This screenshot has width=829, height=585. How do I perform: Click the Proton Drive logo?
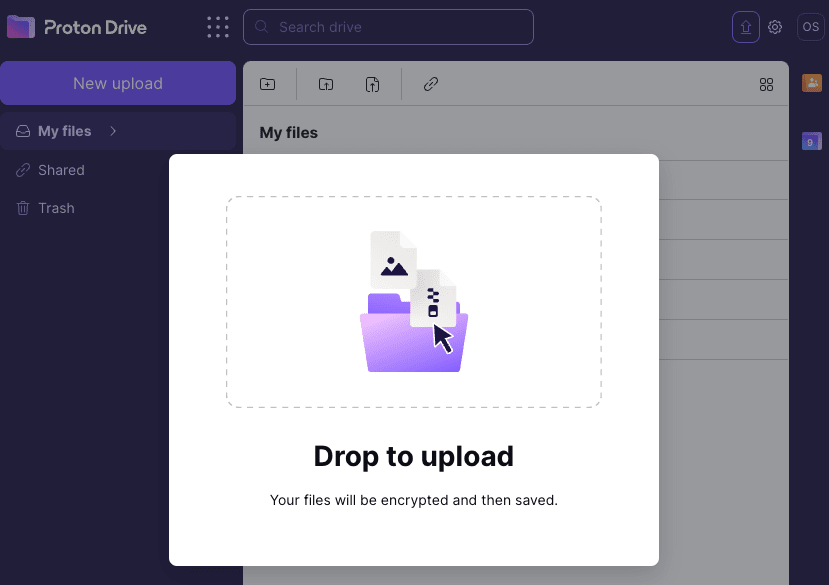77,27
